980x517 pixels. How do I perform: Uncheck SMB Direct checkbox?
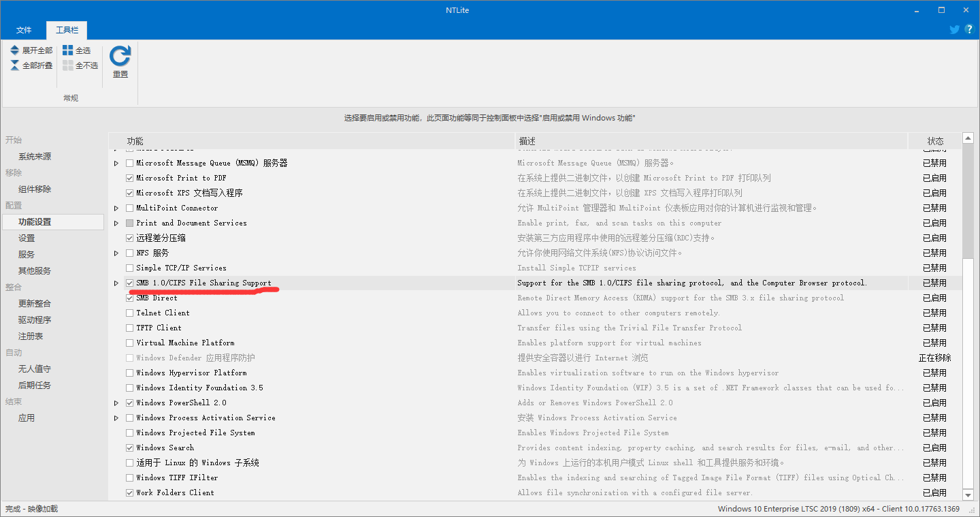(x=130, y=298)
